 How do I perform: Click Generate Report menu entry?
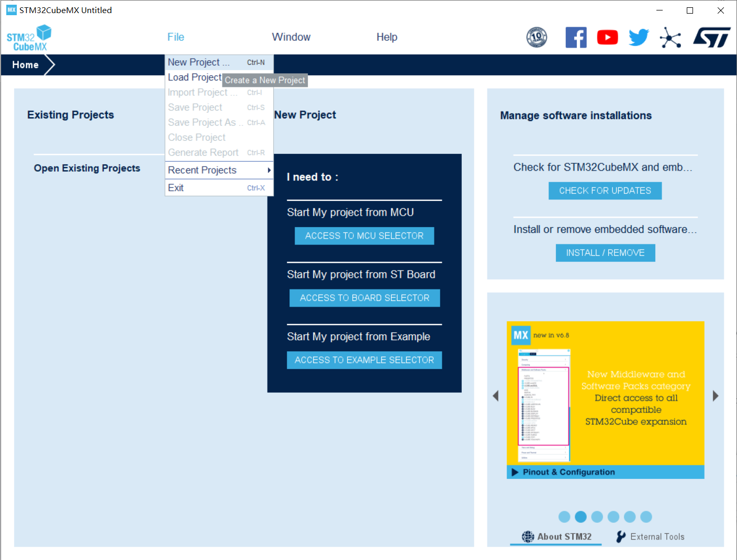(x=219, y=153)
